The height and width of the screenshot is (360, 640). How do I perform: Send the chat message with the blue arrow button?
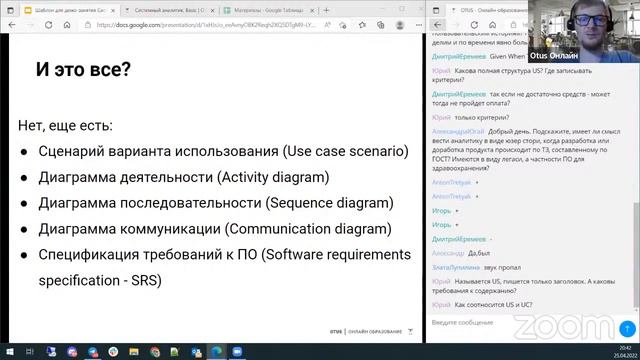tap(627, 328)
